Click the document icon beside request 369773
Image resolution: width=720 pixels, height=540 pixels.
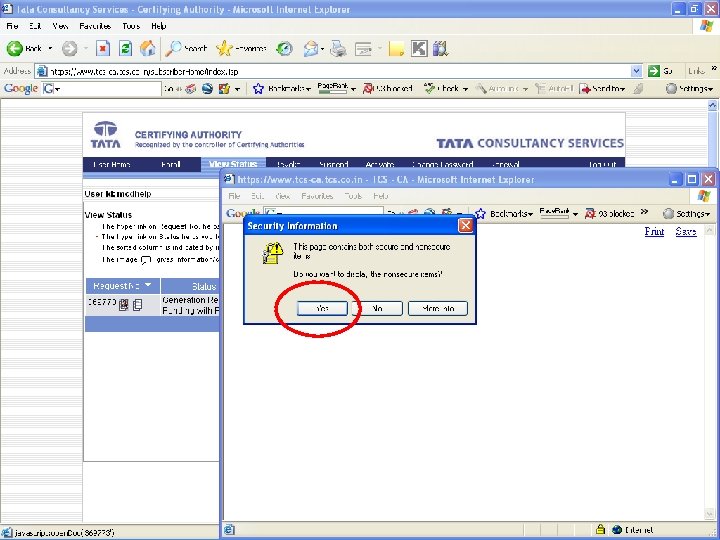137,304
